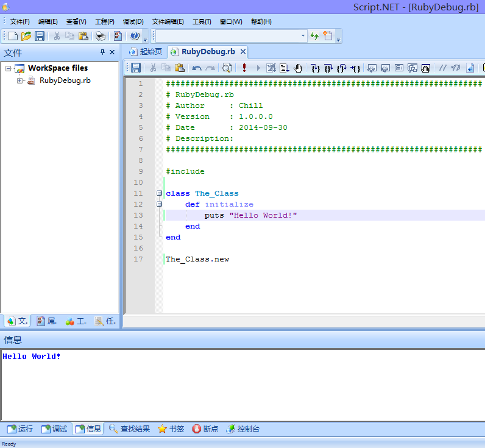485x448 pixels.
Task: Open the 工程(P) menu
Action: coord(105,22)
